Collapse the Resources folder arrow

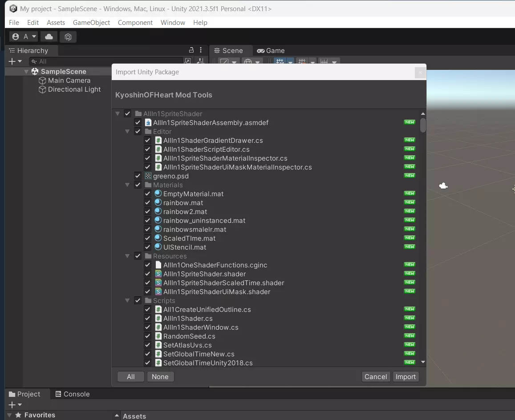127,256
